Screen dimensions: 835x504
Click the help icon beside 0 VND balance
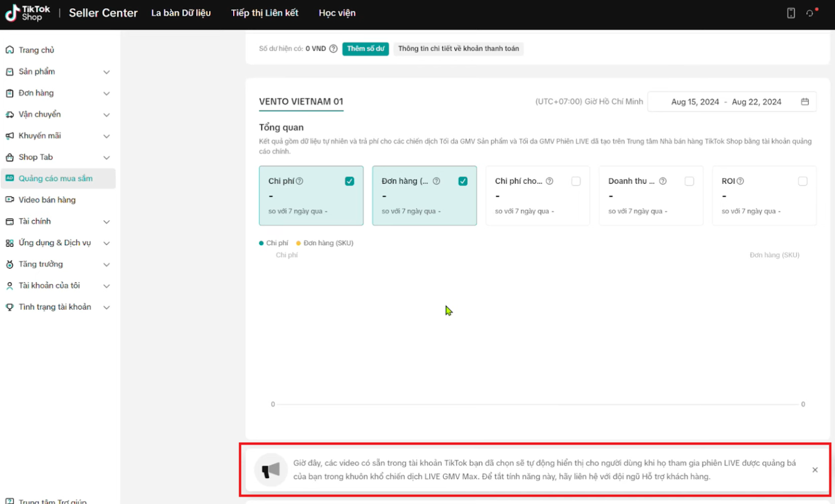tap(333, 49)
